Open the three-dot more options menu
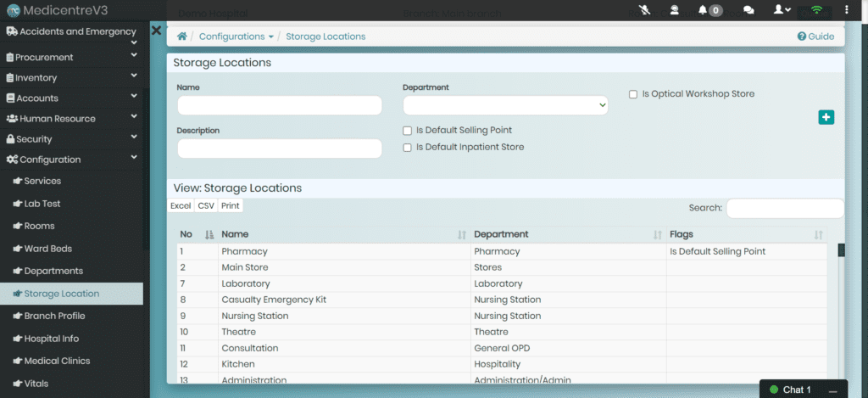This screenshot has height=398, width=868. coord(847,10)
